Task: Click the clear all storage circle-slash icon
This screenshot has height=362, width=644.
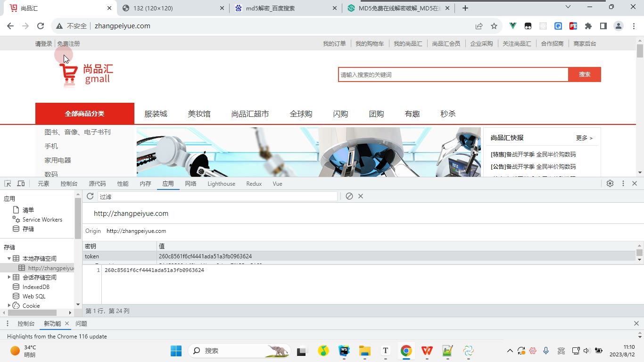Action: pyautogui.click(x=349, y=196)
